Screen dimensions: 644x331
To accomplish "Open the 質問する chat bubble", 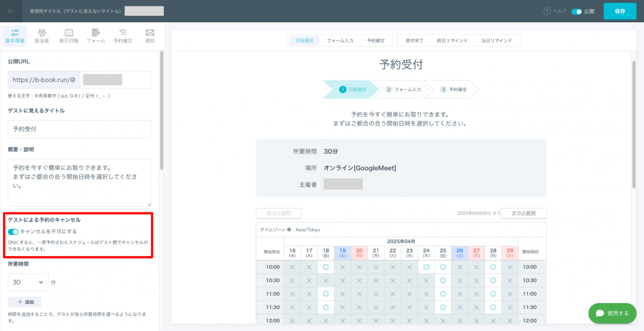I will point(612,313).
